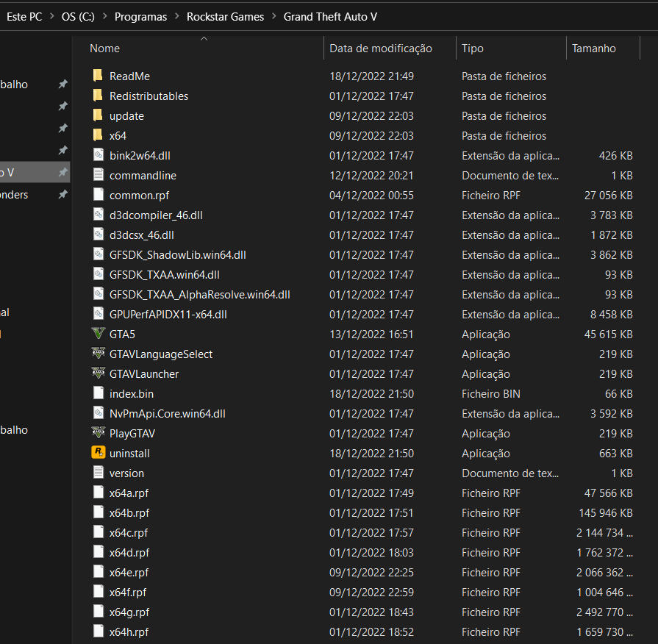658x644 pixels.
Task: Navigate to 'Programas' in the breadcrumb
Action: pyautogui.click(x=140, y=17)
